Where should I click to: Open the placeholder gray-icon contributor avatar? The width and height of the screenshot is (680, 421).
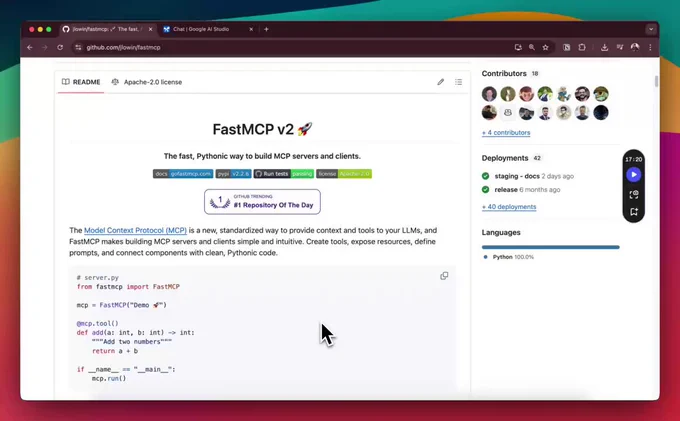[508, 113]
